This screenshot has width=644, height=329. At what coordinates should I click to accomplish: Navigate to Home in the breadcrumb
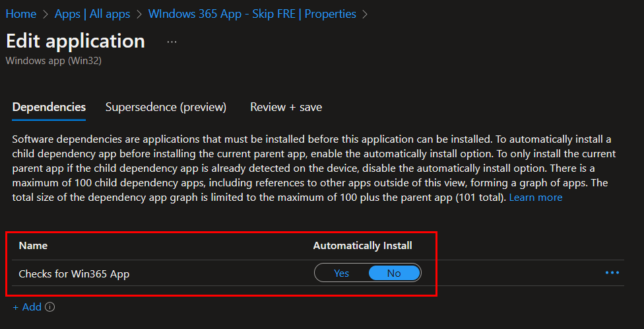point(20,14)
